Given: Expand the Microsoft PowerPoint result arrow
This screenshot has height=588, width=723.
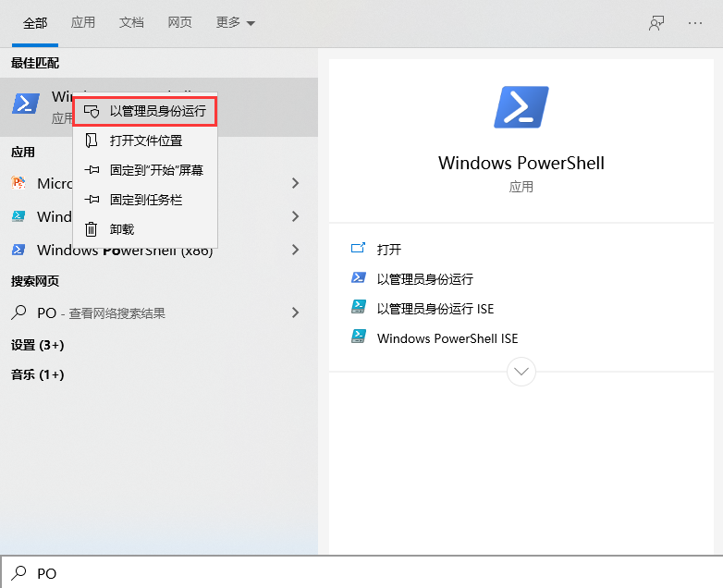Looking at the screenshot, I should 295,183.
